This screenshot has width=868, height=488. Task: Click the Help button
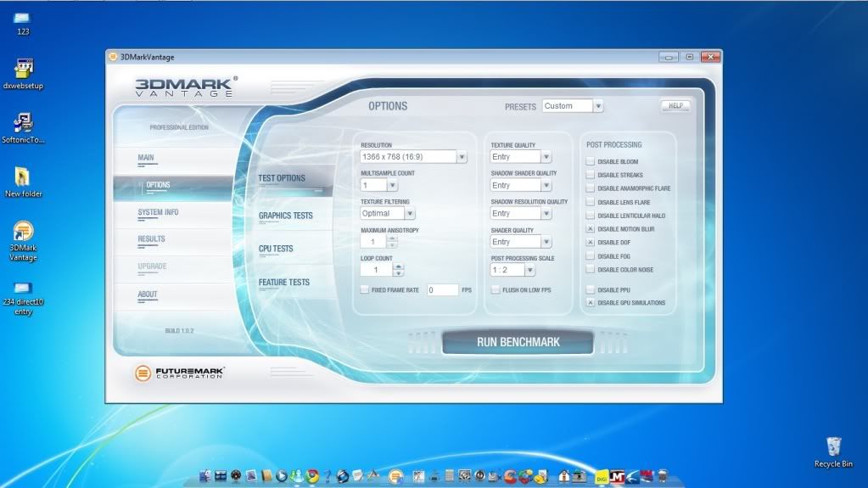point(675,106)
